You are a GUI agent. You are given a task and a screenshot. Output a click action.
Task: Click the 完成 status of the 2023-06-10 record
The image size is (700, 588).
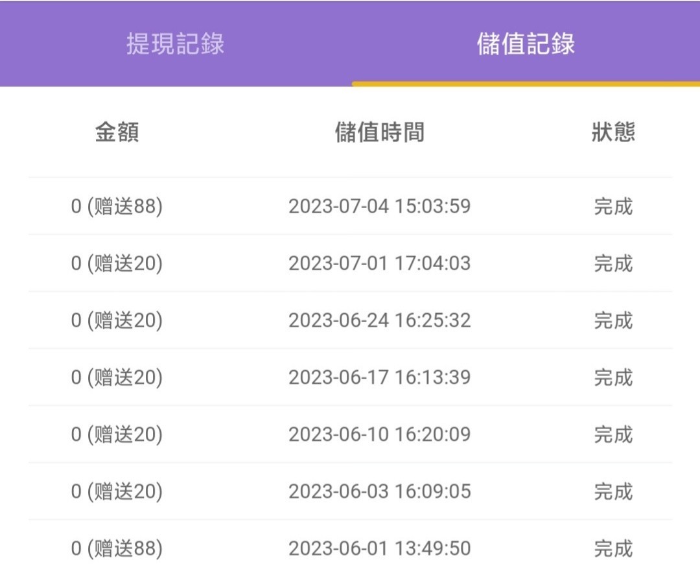coord(612,434)
